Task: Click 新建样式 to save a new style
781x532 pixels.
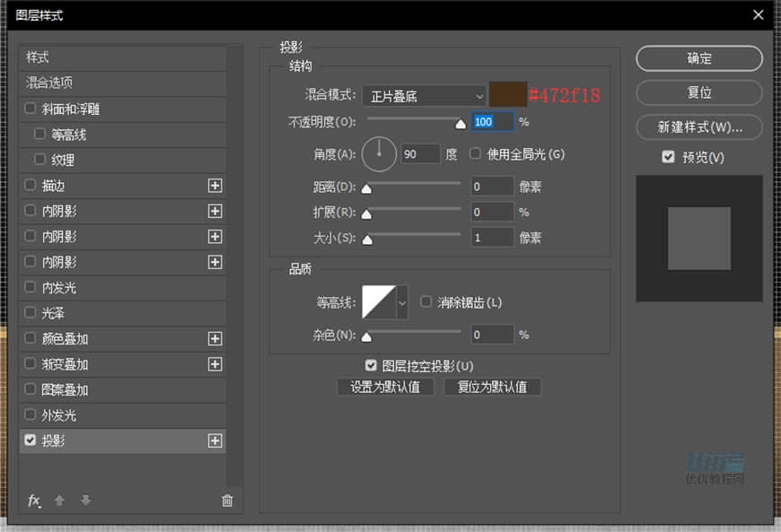Action: click(698, 125)
